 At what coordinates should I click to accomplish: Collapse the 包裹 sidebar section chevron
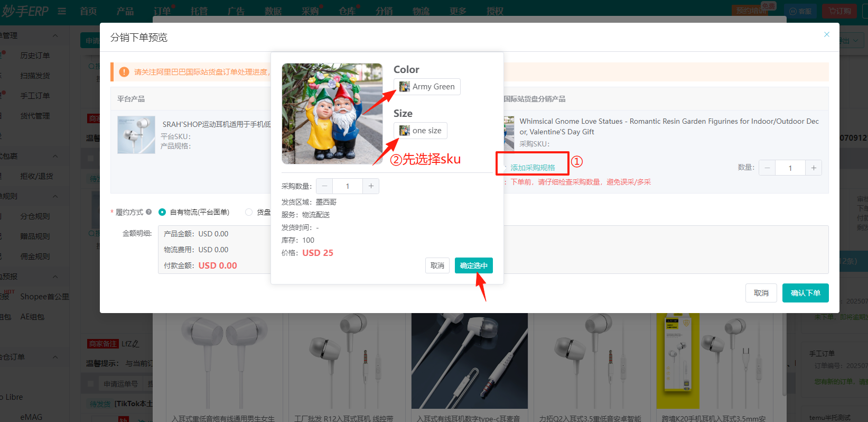(x=55, y=156)
